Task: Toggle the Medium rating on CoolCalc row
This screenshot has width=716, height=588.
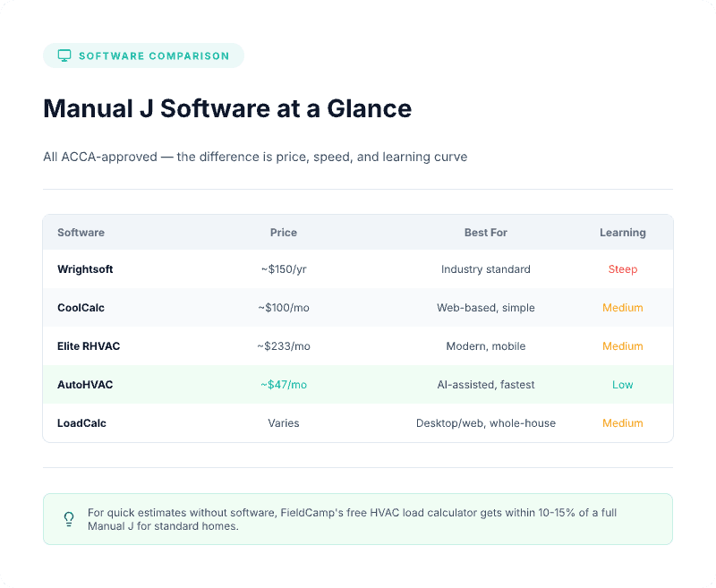Action: tap(623, 307)
